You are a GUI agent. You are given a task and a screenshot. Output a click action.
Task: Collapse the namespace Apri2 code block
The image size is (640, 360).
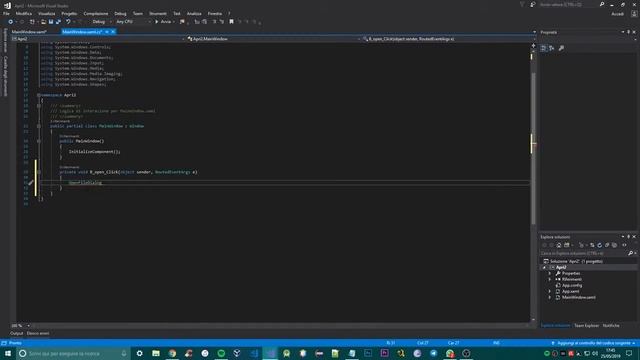[39, 95]
